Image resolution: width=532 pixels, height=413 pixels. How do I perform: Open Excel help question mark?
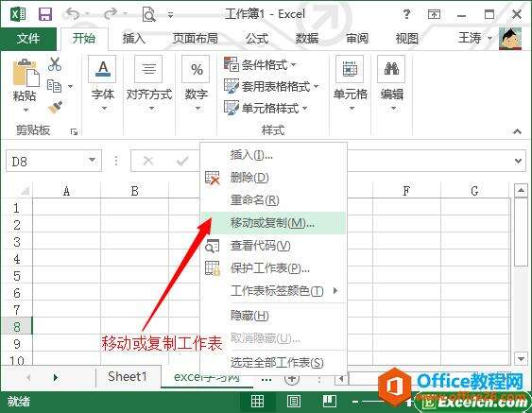[406, 14]
